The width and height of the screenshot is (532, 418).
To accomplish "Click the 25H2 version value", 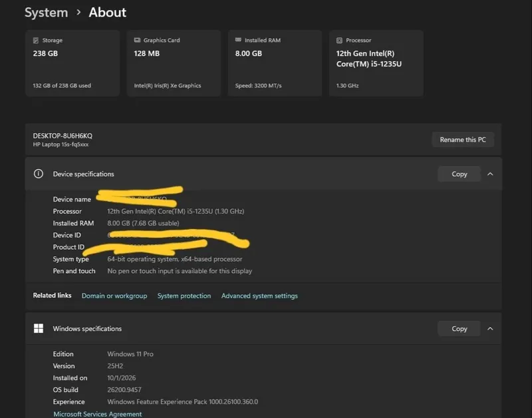I will click(x=115, y=365).
